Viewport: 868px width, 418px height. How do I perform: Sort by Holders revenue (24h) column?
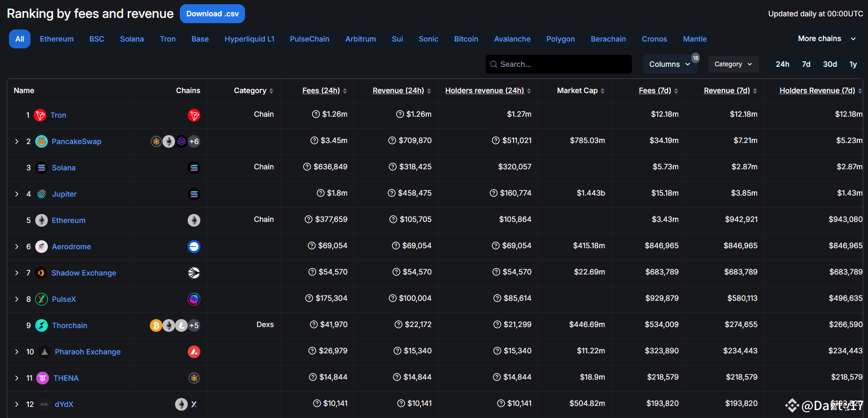pyautogui.click(x=488, y=90)
